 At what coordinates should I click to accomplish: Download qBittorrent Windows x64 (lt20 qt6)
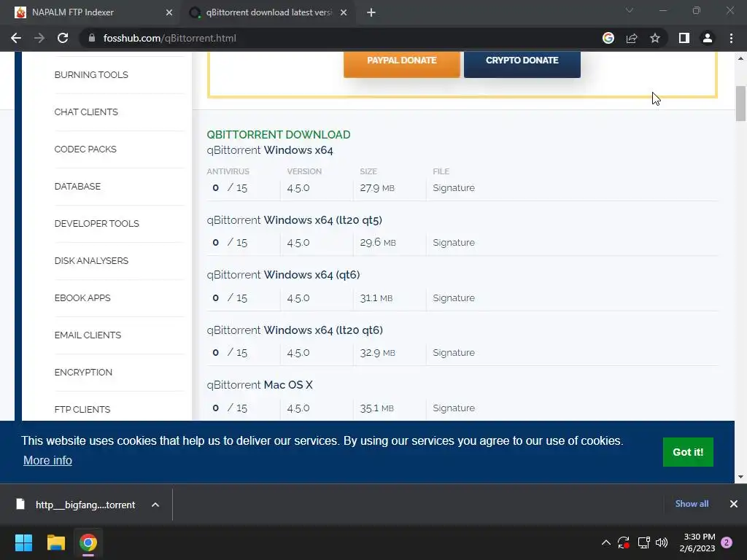click(295, 330)
